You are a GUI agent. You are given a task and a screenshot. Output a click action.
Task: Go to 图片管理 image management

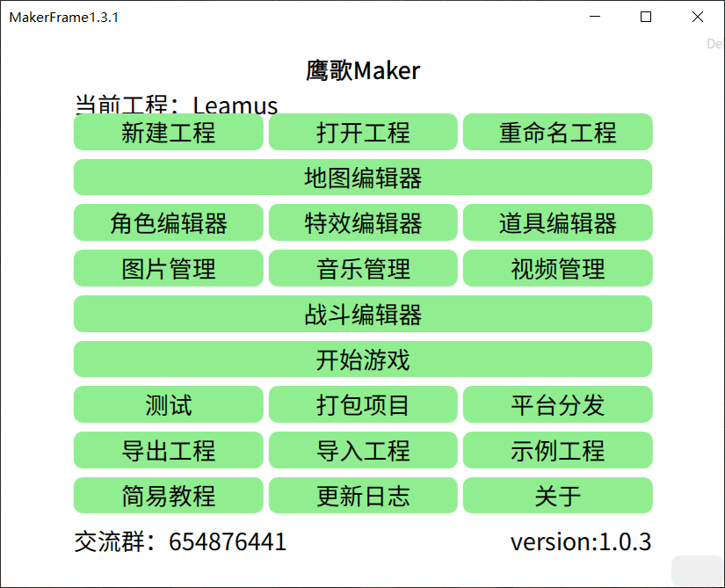tap(169, 268)
